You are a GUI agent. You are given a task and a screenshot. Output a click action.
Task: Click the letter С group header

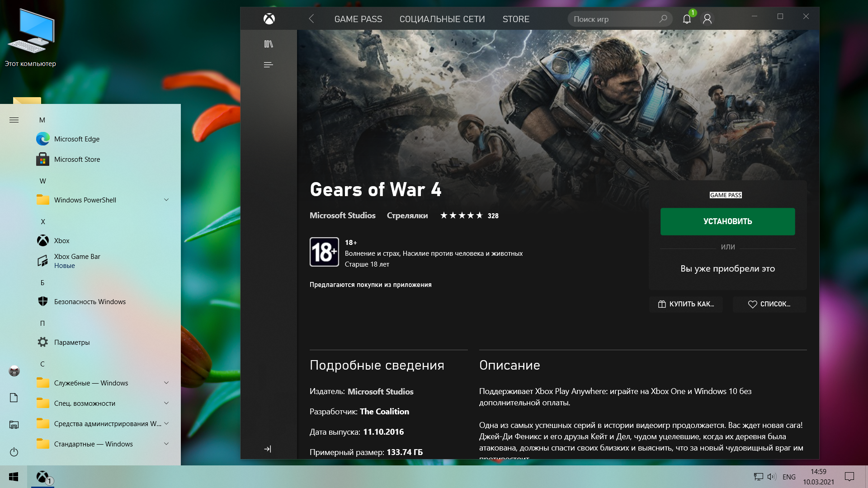[42, 364]
